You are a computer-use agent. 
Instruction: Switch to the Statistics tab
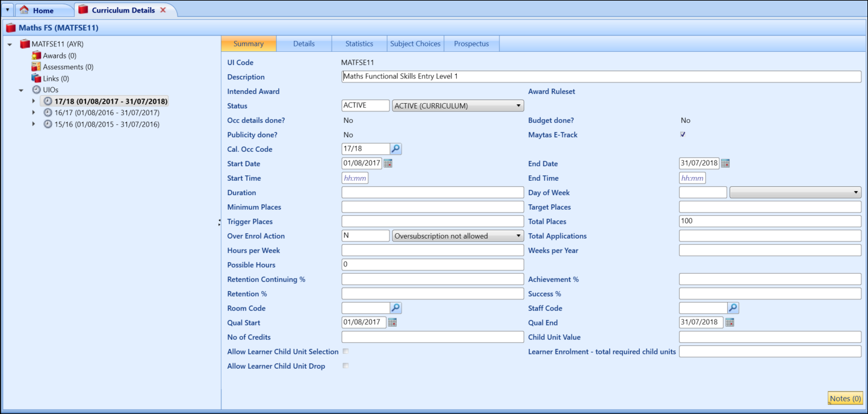point(359,43)
